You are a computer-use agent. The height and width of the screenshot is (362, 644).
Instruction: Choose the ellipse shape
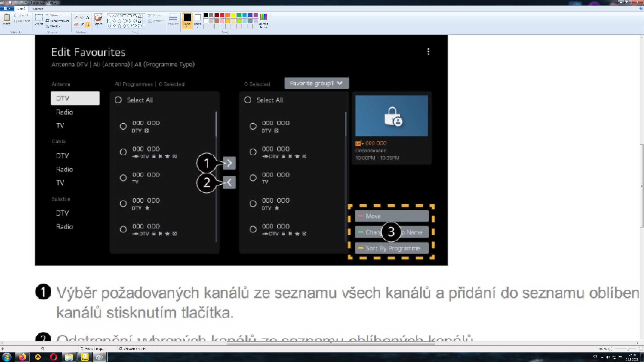click(119, 16)
